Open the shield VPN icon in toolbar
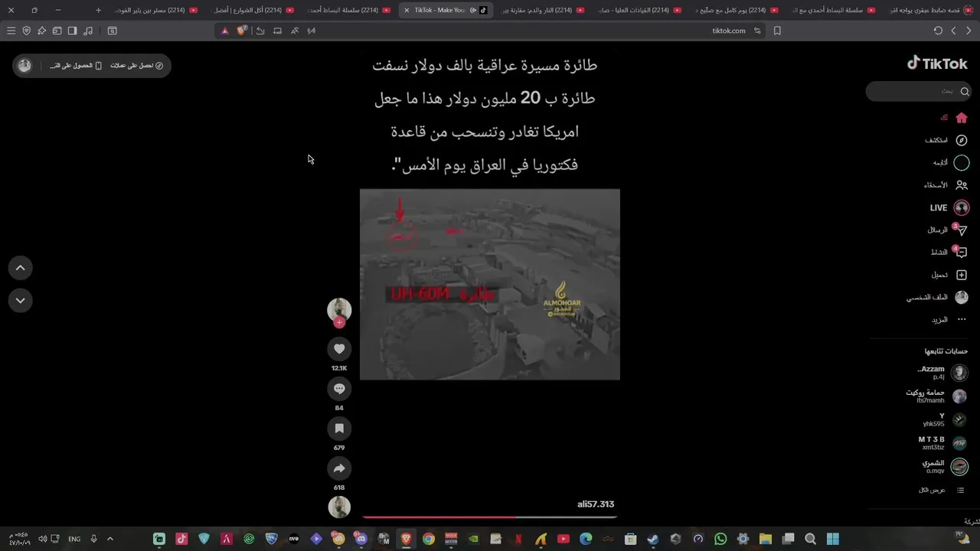980x551 pixels. pos(26,31)
